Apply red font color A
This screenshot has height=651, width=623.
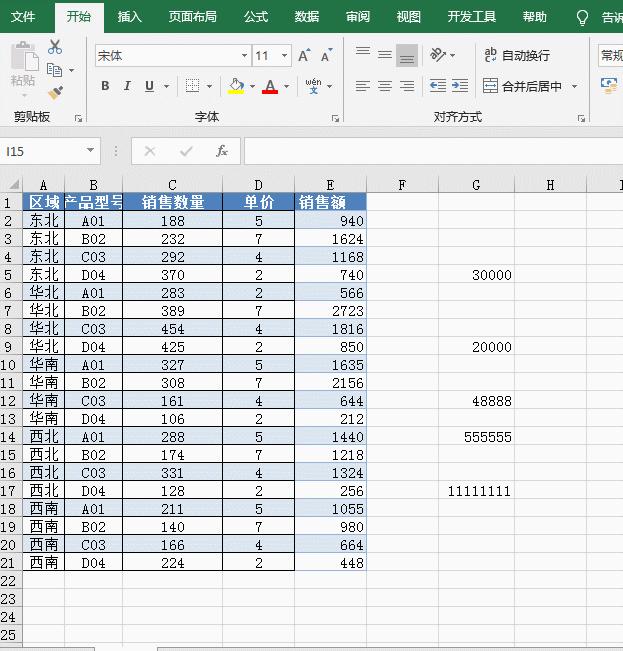click(270, 86)
